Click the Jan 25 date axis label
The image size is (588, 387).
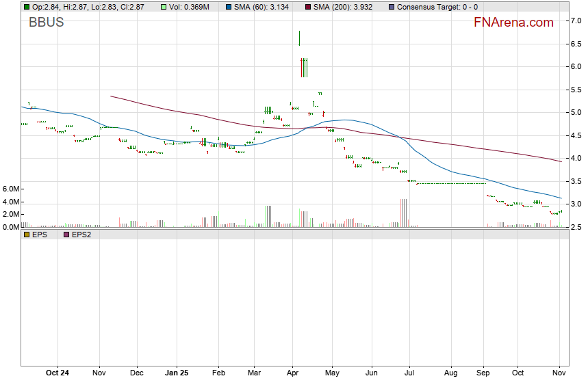click(177, 373)
